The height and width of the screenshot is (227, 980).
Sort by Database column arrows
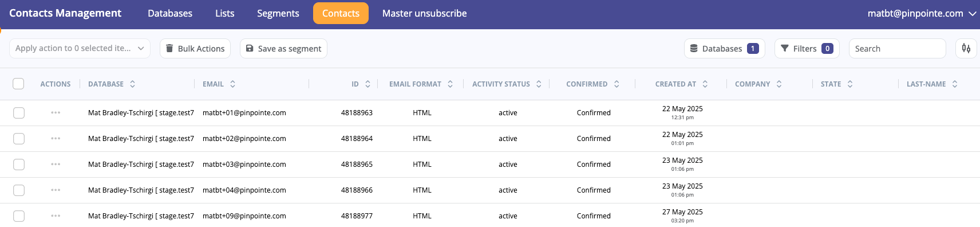132,84
